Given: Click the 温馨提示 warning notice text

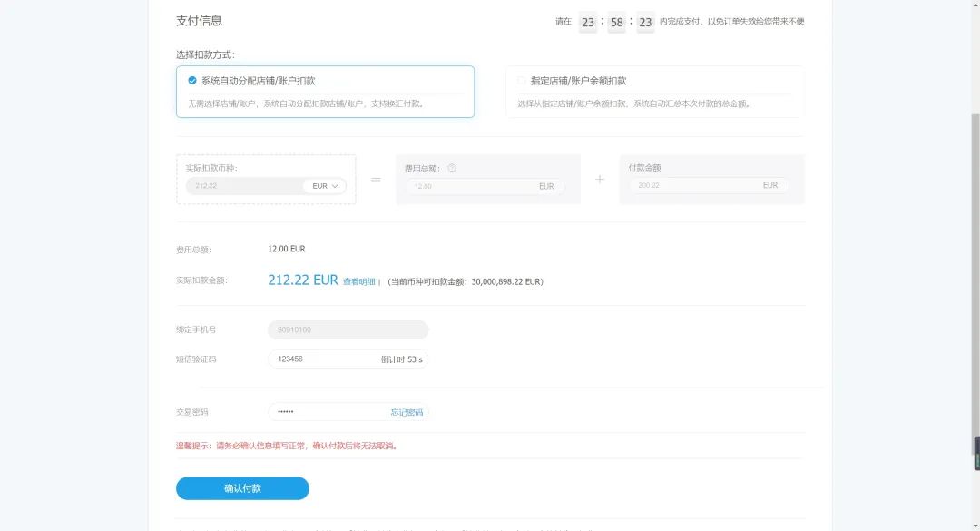Looking at the screenshot, I should pos(286,443).
